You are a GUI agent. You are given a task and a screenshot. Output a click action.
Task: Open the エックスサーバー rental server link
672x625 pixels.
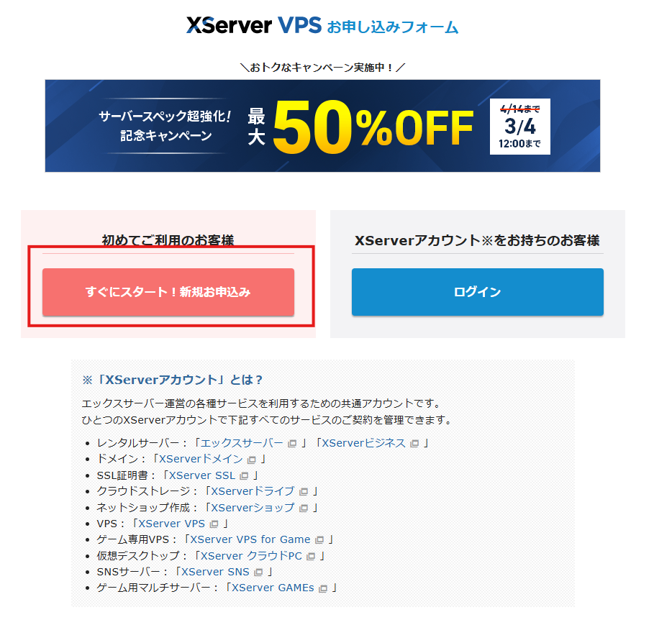coord(241,443)
